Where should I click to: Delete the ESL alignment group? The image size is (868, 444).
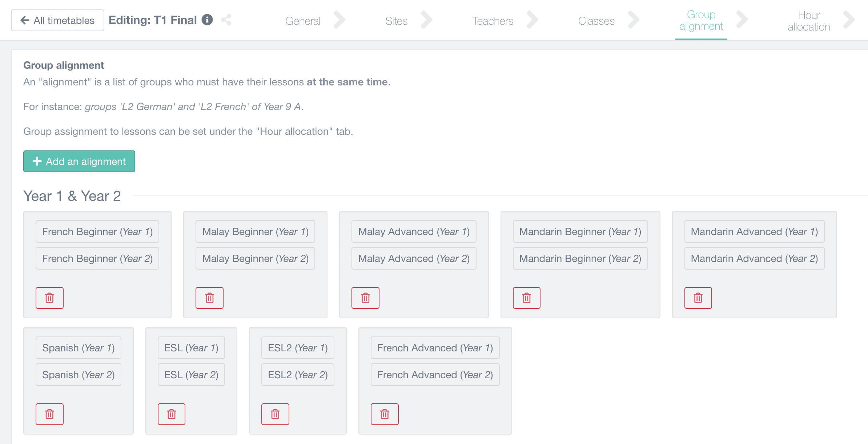tap(172, 414)
